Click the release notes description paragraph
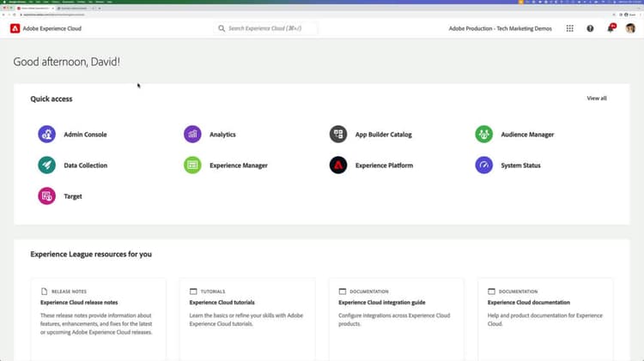644x361 pixels. tap(96, 323)
